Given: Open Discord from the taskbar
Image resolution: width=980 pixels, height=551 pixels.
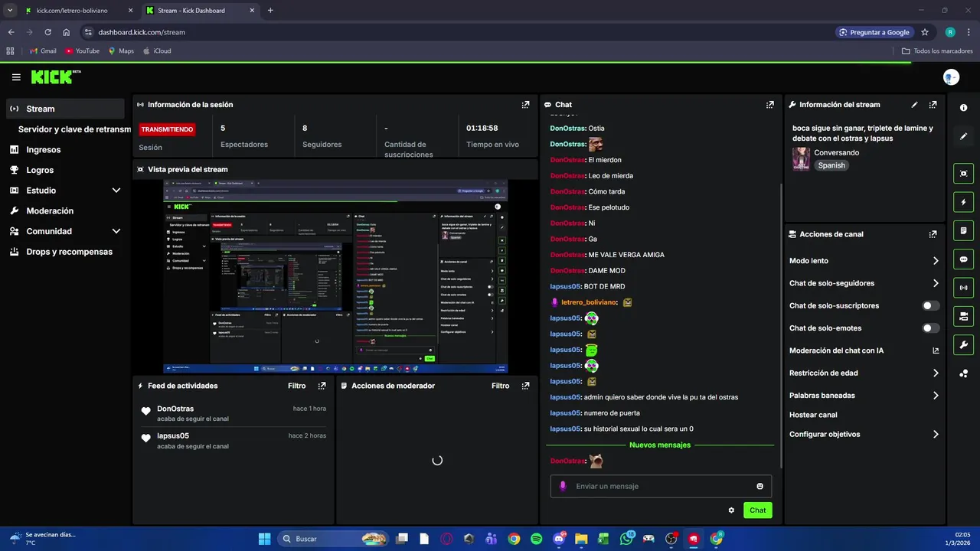Looking at the screenshot, I should click(559, 539).
